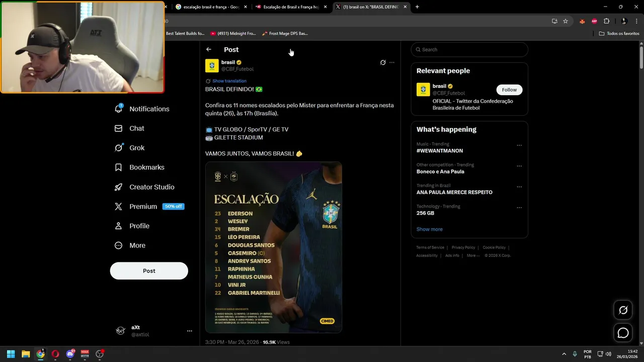
Task: Open more options for ANA PAULA MERECE RESPEITO
Action: (x=519, y=187)
